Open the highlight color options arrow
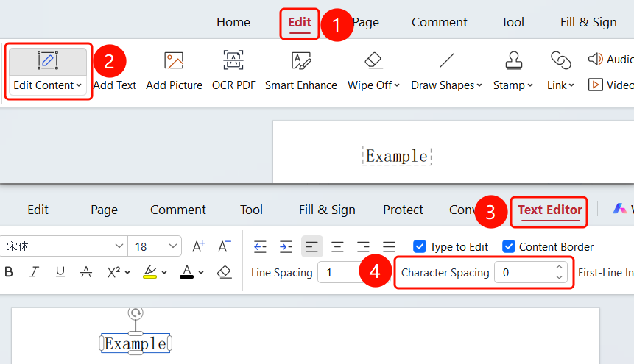This screenshot has height=364, width=634. tap(164, 273)
